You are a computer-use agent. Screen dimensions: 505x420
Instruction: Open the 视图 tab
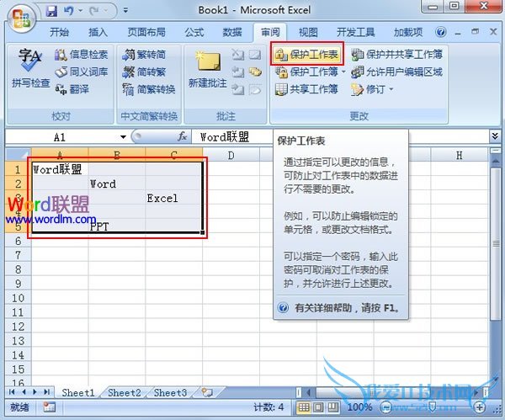click(x=308, y=32)
